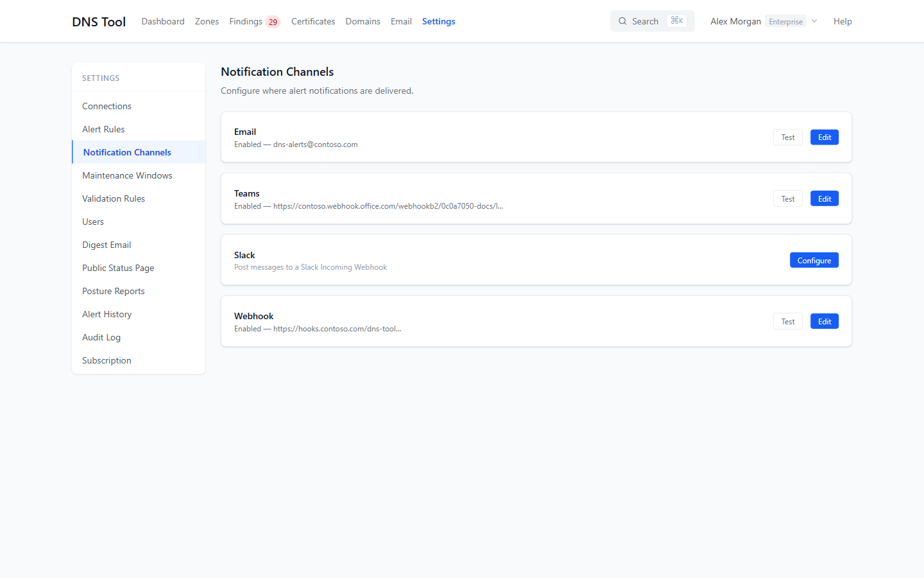924x578 pixels.
Task: Switch to the Email top nav item
Action: pos(401,21)
